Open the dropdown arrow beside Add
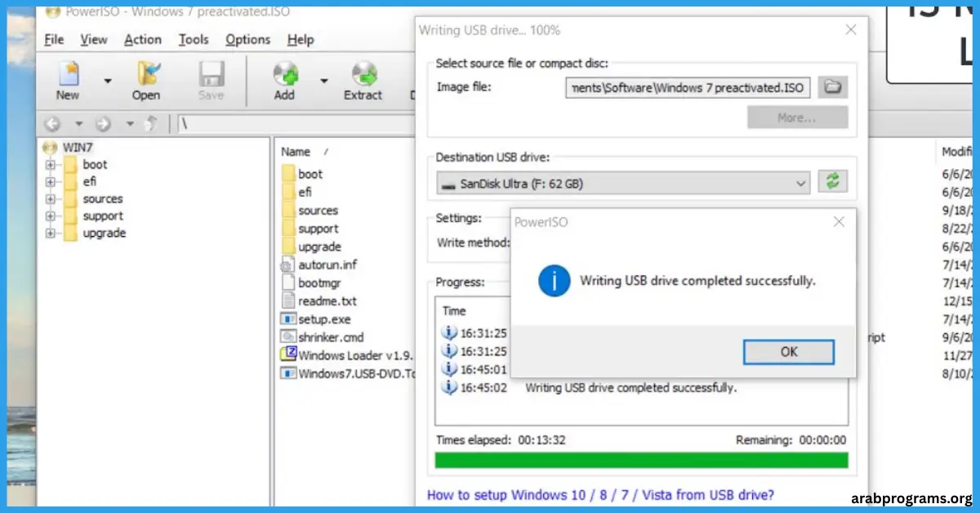This screenshot has width=980, height=513. pos(323,81)
